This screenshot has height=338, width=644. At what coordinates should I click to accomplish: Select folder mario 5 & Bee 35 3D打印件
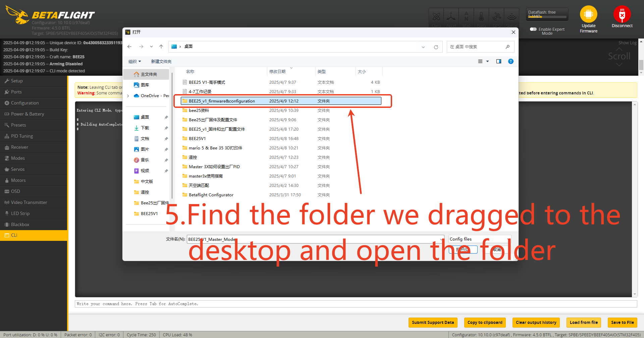[x=281, y=148]
